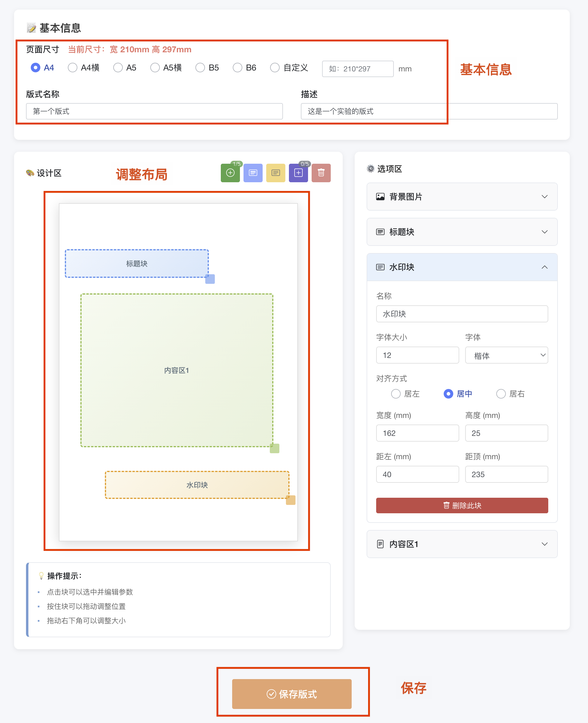Click the 距左 input showing 40
The height and width of the screenshot is (723, 588).
417,474
